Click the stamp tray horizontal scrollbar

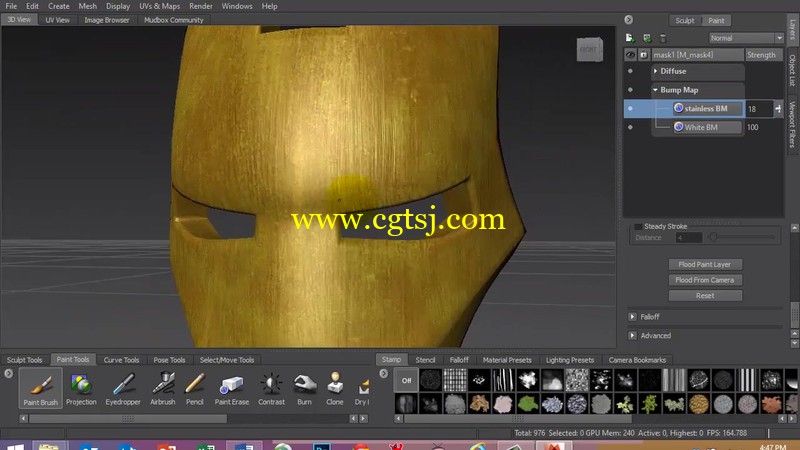tap(518, 419)
